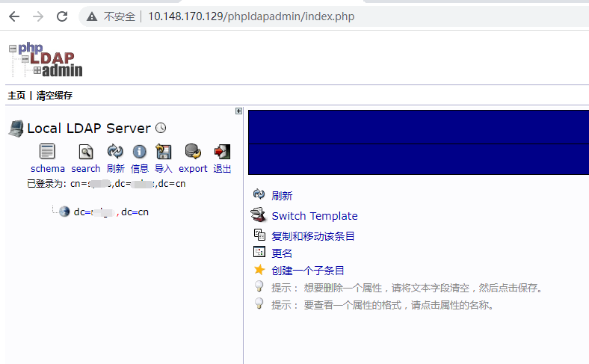589x364 pixels.
Task: Click the clock icon beside Local LDAP Server
Action: [x=160, y=129]
